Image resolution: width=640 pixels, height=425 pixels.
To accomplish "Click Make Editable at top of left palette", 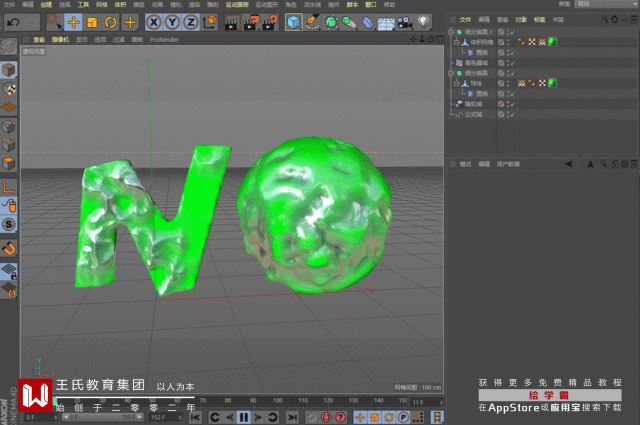I will tap(9, 47).
